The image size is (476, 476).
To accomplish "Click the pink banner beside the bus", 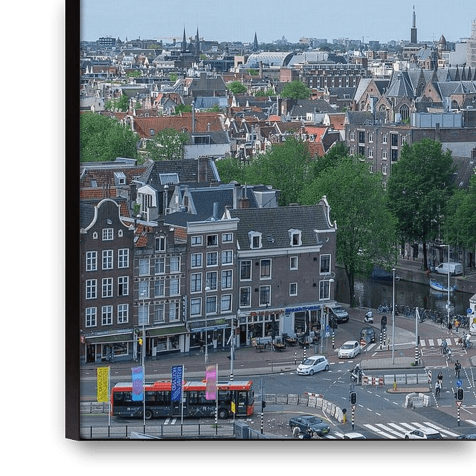I will tap(211, 382).
